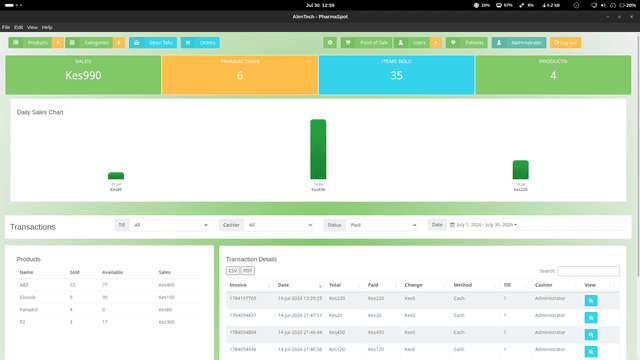Click the CPU usage indicator 16%
The image size is (640, 360).
[482, 5]
